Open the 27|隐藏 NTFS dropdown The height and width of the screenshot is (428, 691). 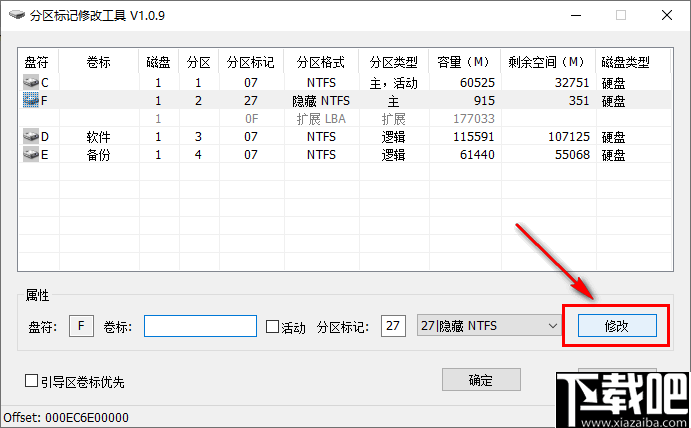(488, 326)
